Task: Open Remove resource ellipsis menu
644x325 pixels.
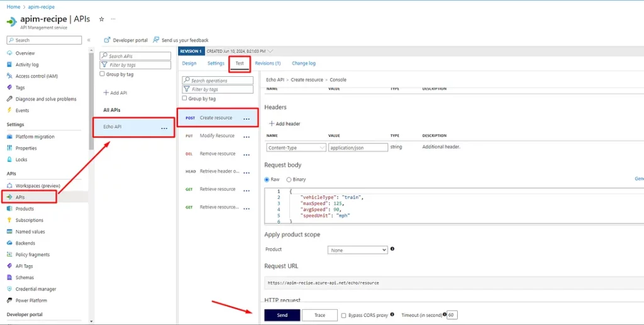Action: (247, 155)
